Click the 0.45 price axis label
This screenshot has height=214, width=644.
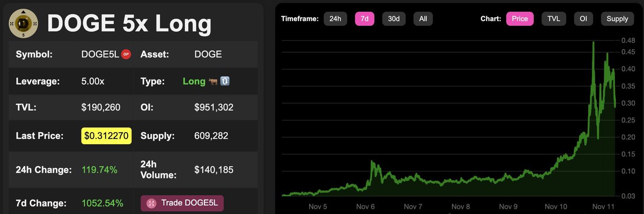pos(628,52)
